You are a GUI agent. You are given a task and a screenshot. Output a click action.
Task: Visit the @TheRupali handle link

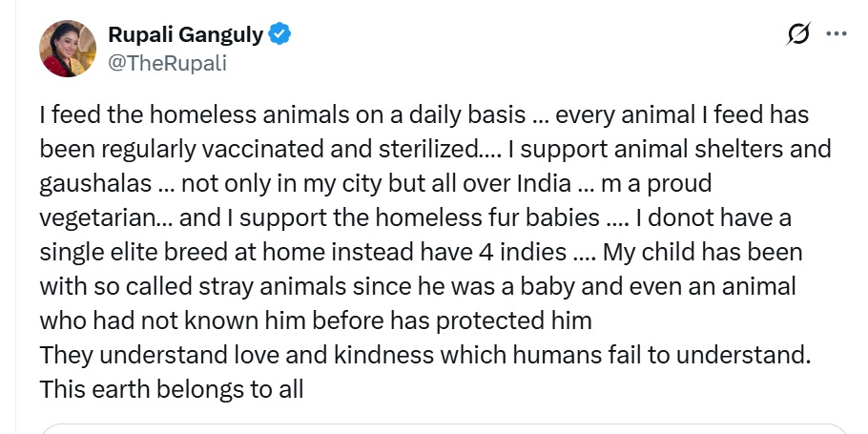click(x=167, y=63)
